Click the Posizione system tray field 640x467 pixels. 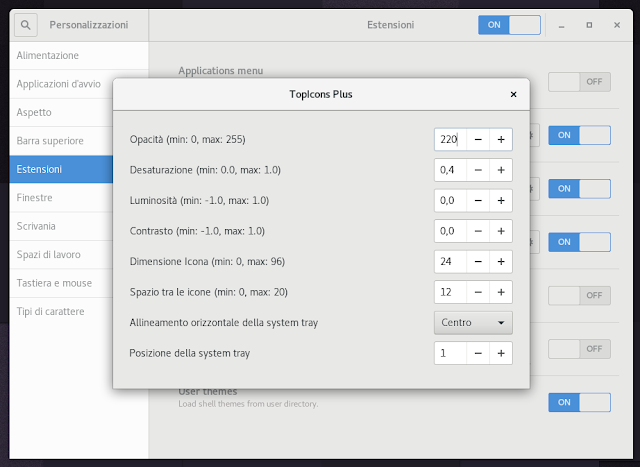click(x=450, y=353)
